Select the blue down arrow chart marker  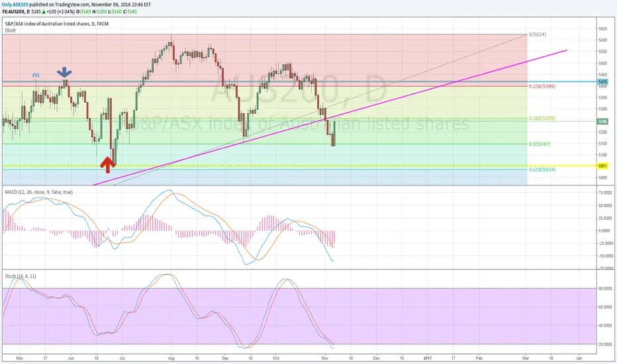click(x=64, y=72)
